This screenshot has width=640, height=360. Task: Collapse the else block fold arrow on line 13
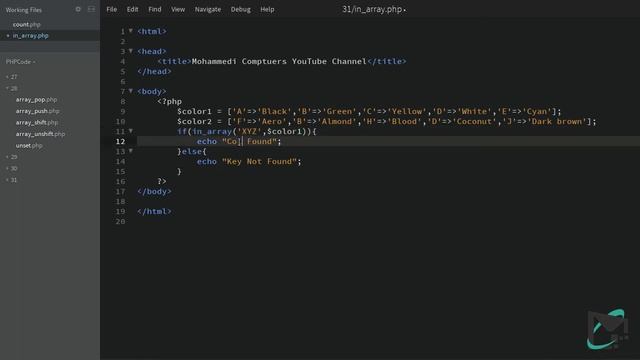click(131, 151)
